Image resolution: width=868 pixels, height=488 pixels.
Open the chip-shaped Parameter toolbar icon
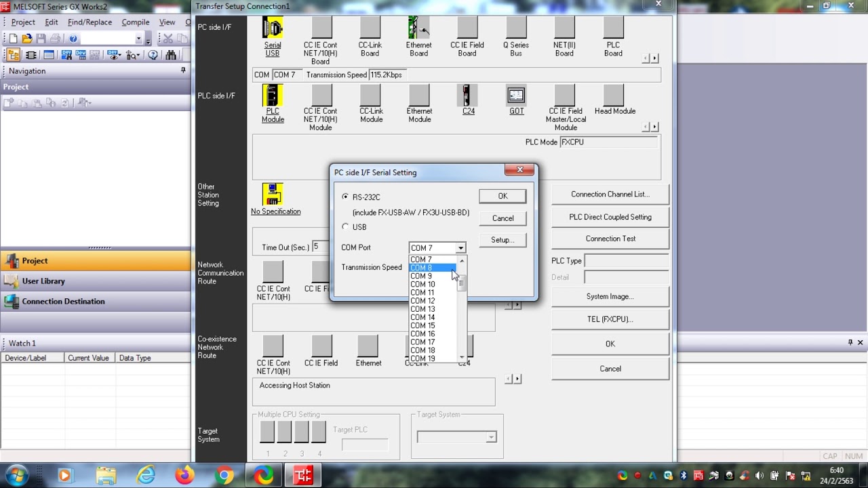[31, 55]
